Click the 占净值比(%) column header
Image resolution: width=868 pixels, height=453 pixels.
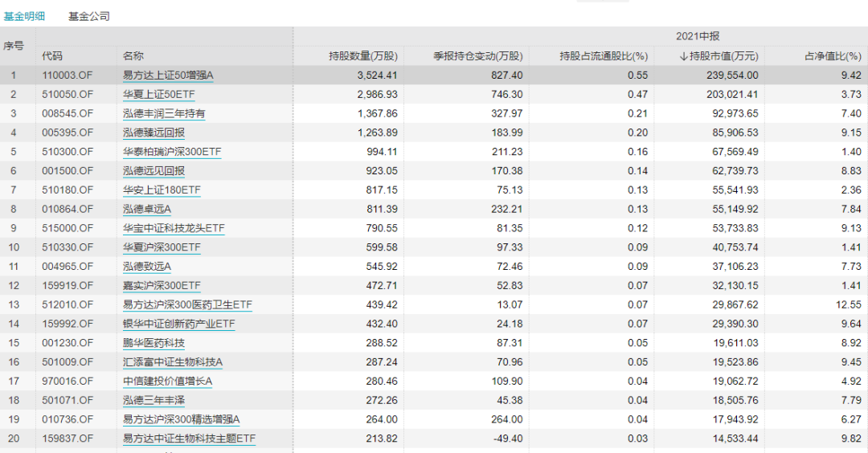click(833, 56)
